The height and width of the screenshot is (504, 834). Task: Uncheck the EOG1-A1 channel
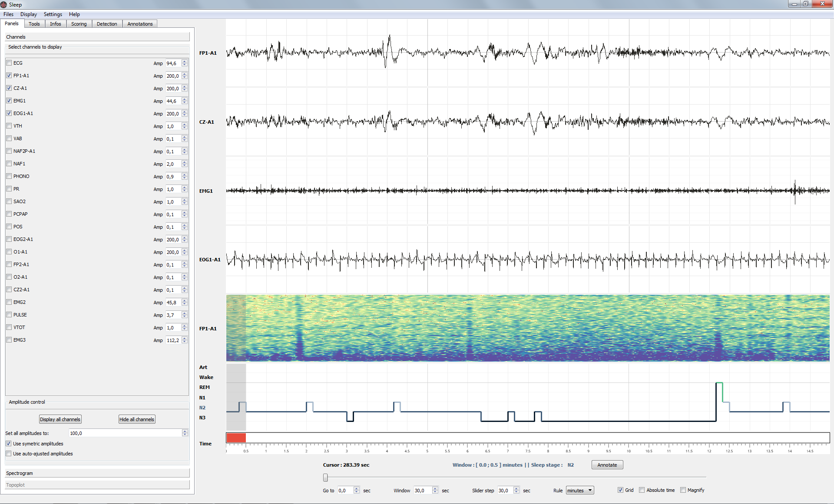point(9,113)
